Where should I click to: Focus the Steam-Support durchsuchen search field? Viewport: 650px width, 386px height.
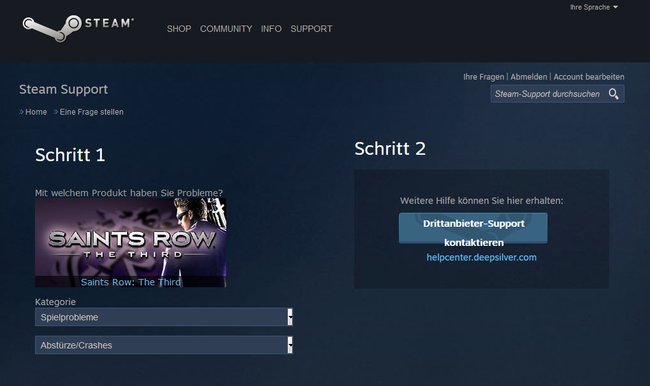click(x=549, y=94)
